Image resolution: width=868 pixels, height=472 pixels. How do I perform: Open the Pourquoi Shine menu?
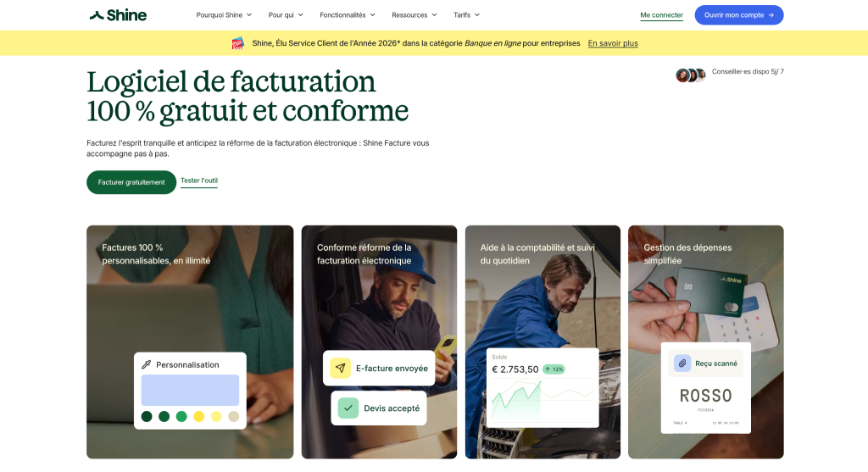click(x=224, y=15)
